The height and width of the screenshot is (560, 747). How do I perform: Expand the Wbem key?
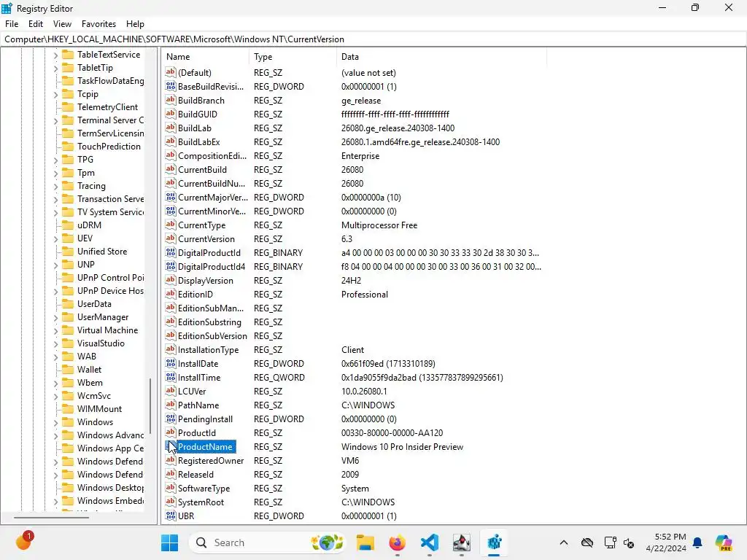point(55,384)
